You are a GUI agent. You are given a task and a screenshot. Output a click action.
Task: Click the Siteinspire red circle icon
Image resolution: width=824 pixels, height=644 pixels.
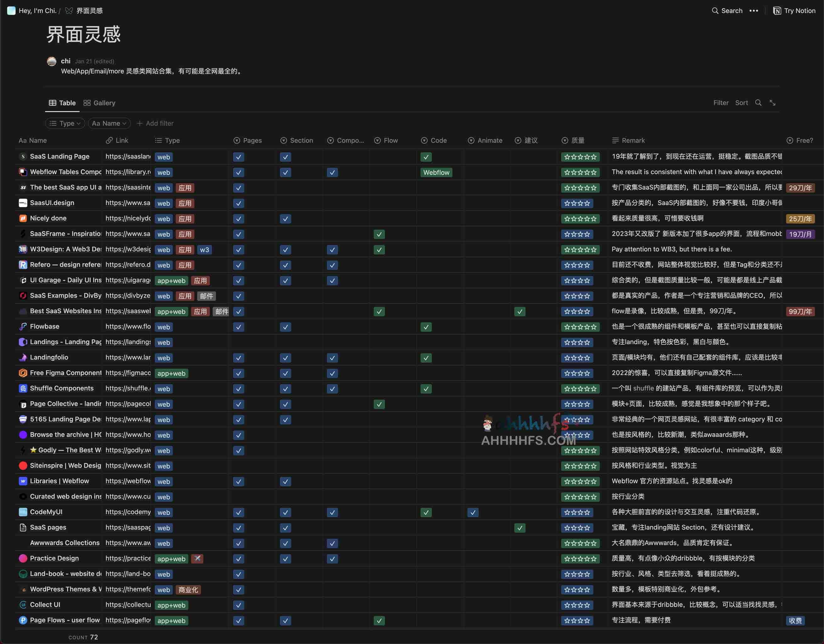[x=23, y=466]
